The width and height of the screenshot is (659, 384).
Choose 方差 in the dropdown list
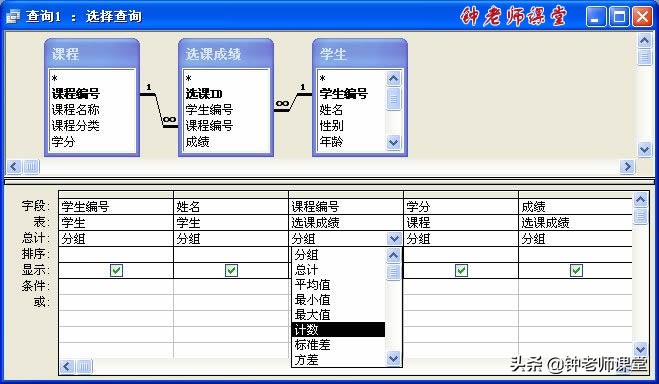coord(338,360)
